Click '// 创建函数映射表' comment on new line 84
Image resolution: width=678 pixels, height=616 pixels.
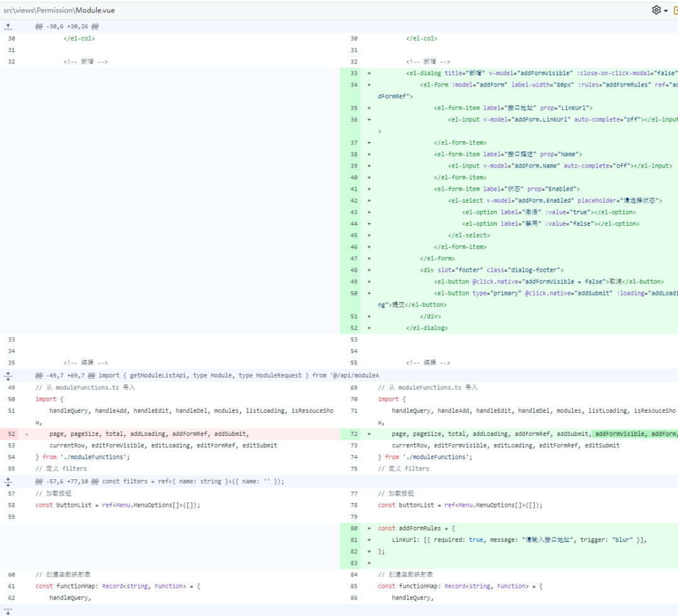406,575
